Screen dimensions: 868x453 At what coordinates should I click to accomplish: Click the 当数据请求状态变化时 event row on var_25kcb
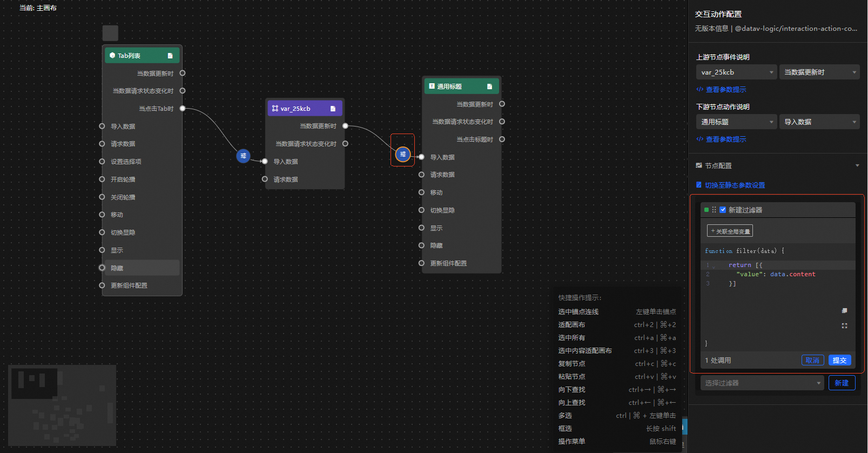(305, 144)
